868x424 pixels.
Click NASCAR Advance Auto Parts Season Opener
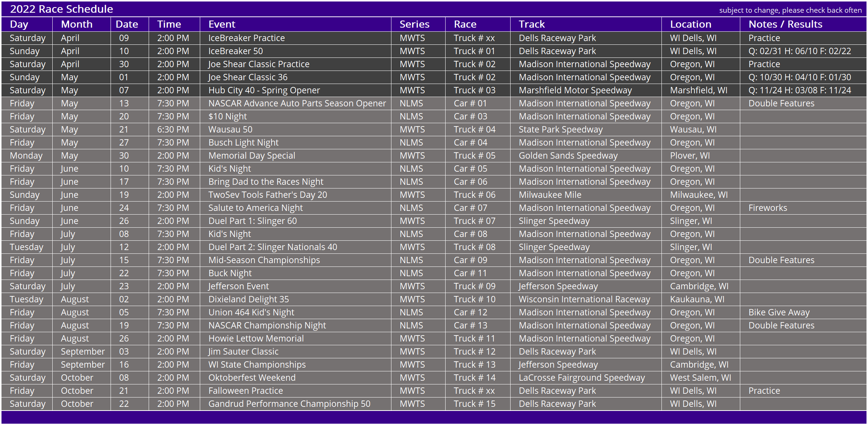(x=297, y=103)
